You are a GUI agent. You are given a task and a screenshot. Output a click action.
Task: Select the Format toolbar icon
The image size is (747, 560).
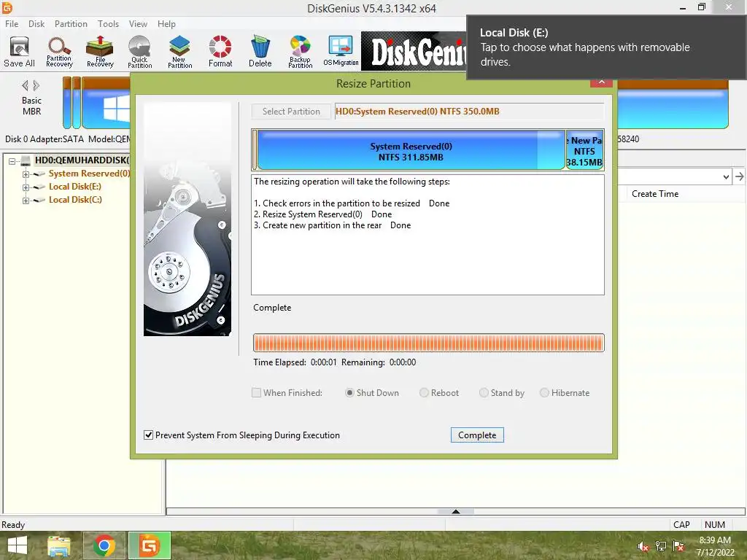click(220, 52)
